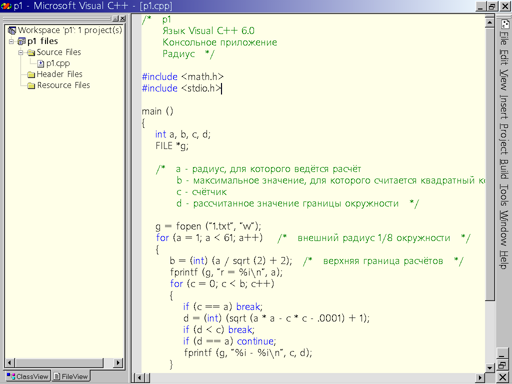Click the Resource Files folder icon

point(31,86)
